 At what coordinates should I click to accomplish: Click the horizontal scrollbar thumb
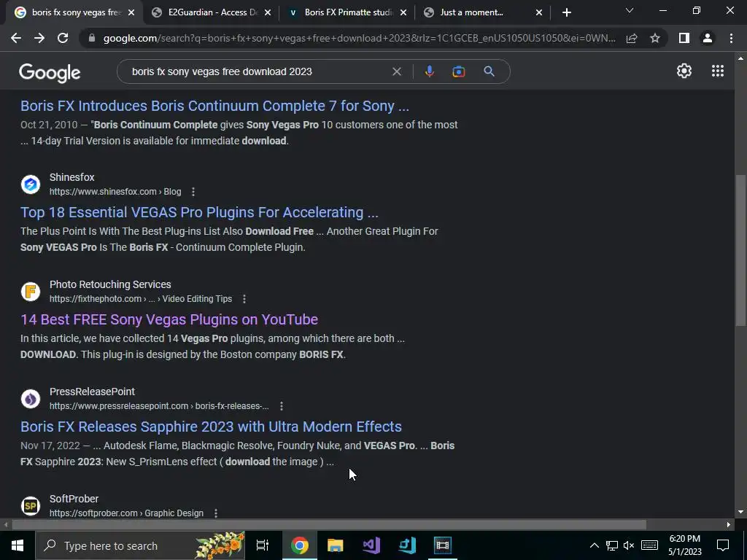coord(329,525)
